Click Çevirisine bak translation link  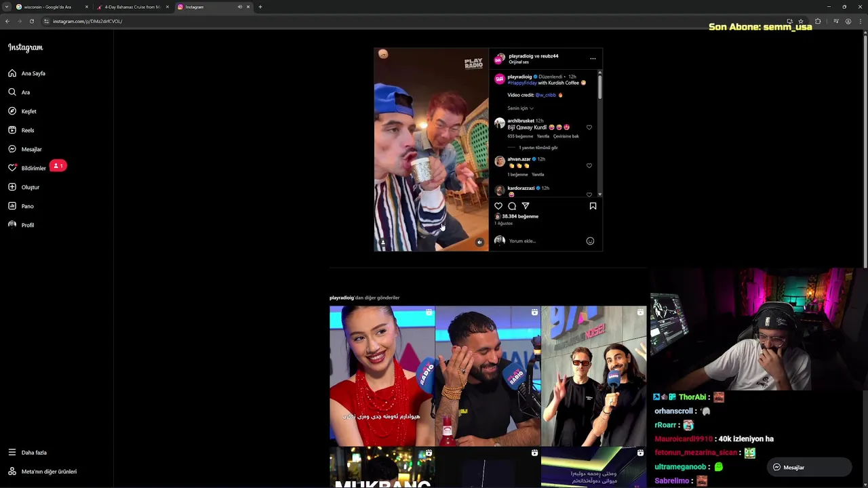[x=566, y=136]
